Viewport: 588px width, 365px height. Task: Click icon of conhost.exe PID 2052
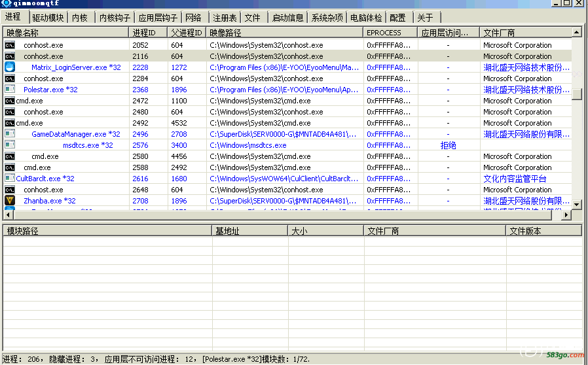point(10,45)
